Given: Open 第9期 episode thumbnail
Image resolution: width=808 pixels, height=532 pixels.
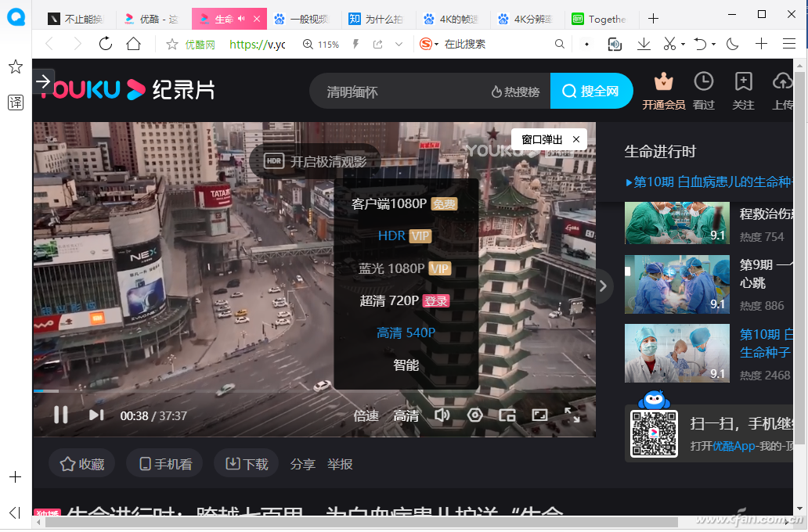Looking at the screenshot, I should [x=677, y=284].
